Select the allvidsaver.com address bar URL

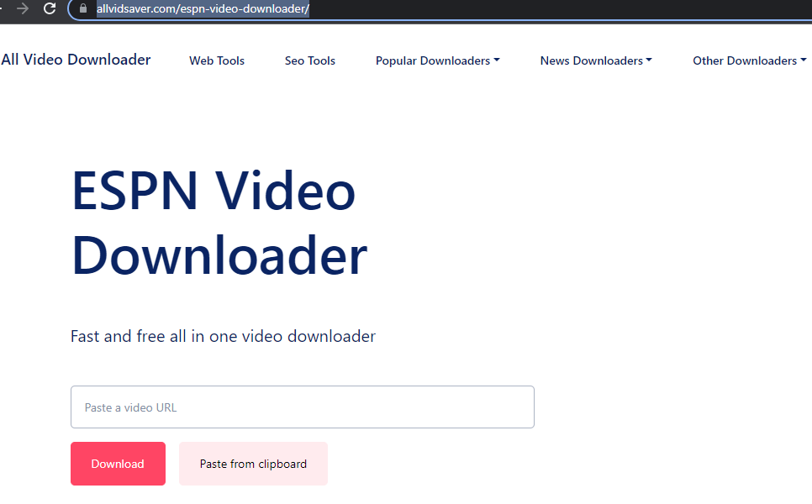point(203,8)
